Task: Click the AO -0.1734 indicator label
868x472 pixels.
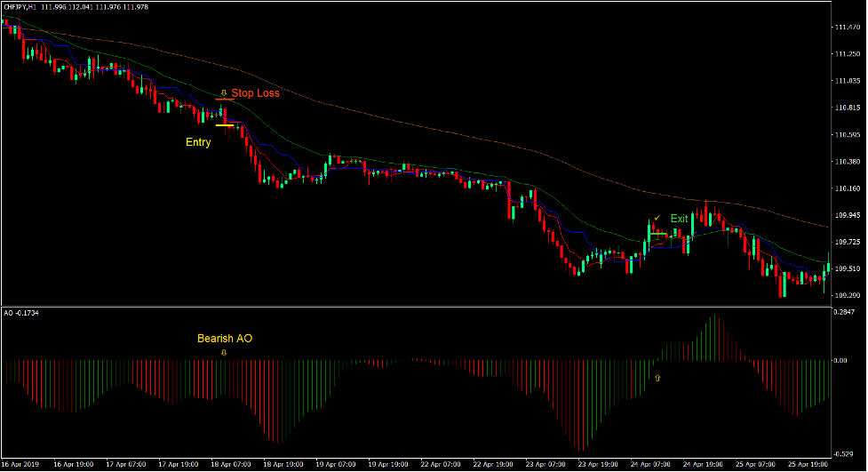Action: [21, 313]
